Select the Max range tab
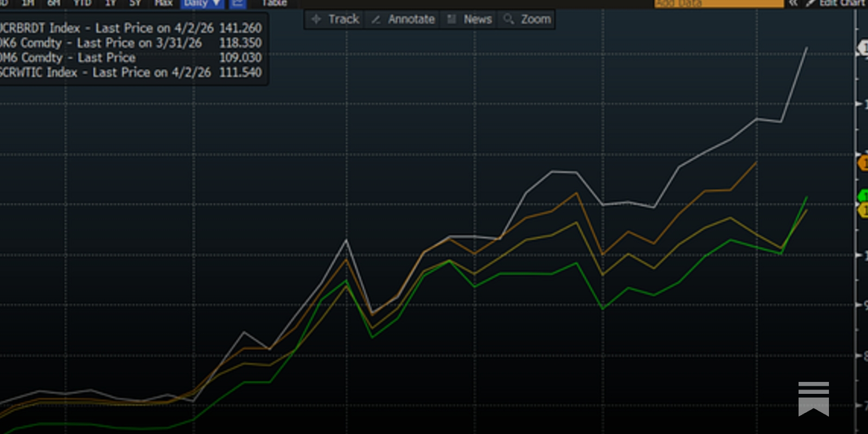Screen dimensions: 868x434 click(163, 3)
